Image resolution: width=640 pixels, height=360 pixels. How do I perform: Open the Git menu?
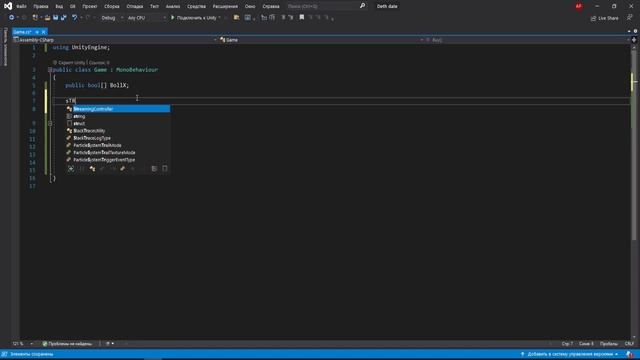pos(73,7)
